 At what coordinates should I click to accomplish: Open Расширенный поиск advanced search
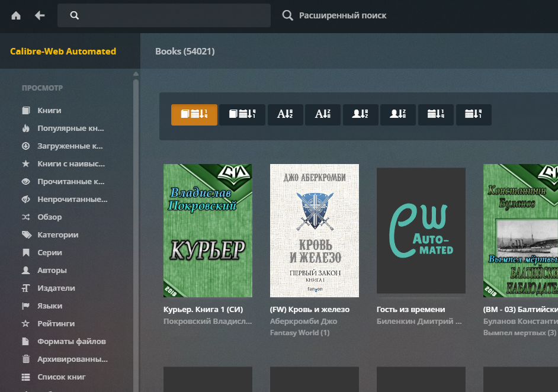click(x=335, y=15)
